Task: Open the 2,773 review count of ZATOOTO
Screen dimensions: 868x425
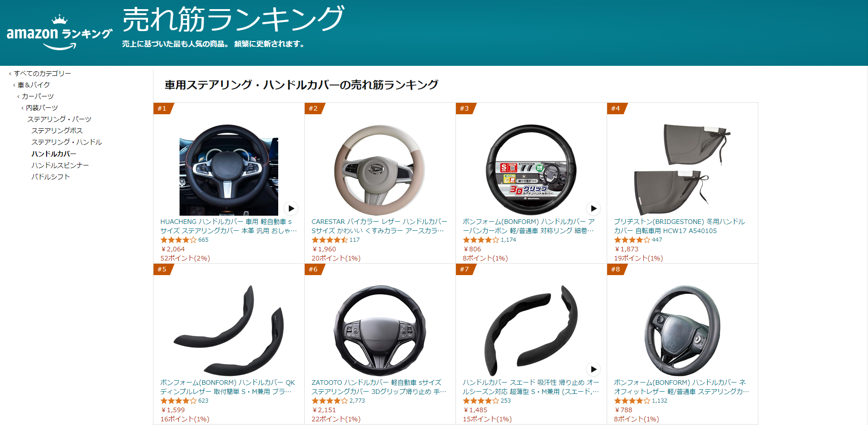Action: pyautogui.click(x=357, y=401)
